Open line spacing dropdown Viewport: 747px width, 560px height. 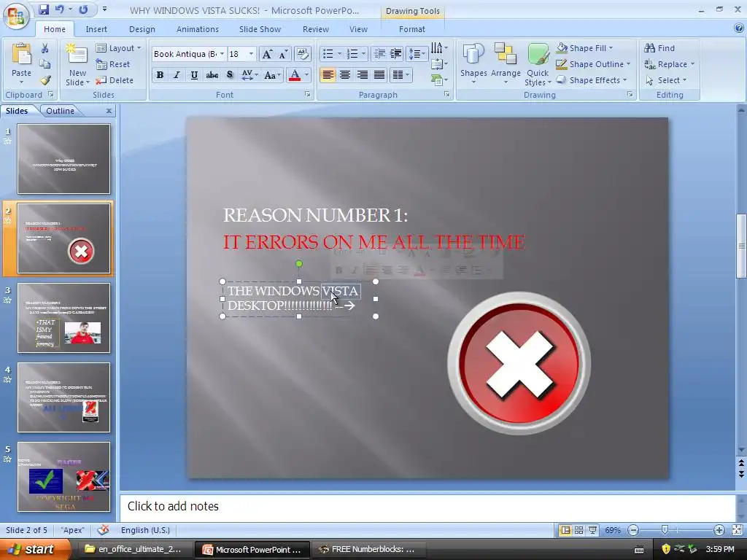pyautogui.click(x=417, y=54)
